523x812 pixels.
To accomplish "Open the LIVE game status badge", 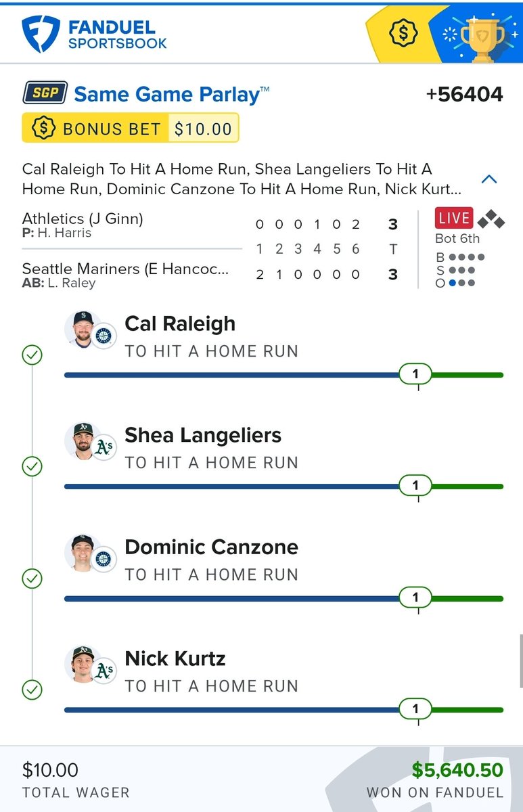I will 454,218.
